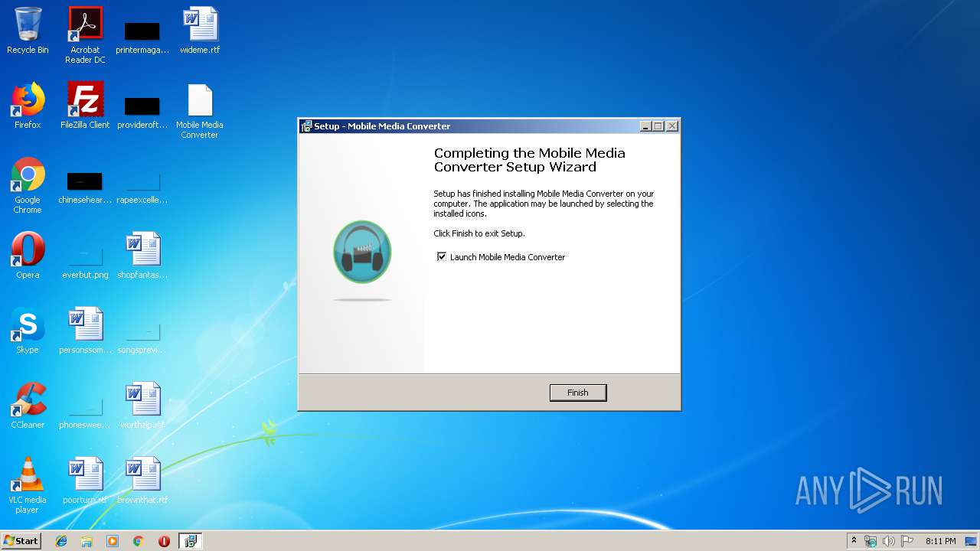Open Windows Media Player taskbar icon

tap(113, 541)
